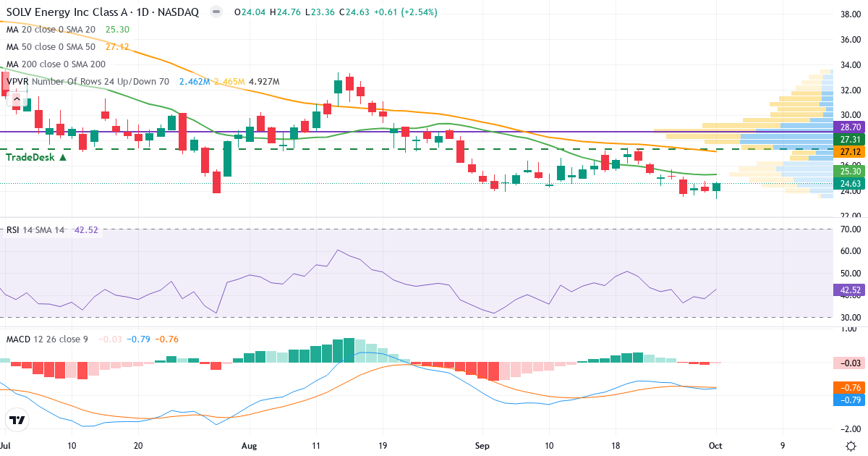This screenshot has width=868, height=456.
Task: Click the Oct label on the time axis
Action: pyautogui.click(x=717, y=446)
